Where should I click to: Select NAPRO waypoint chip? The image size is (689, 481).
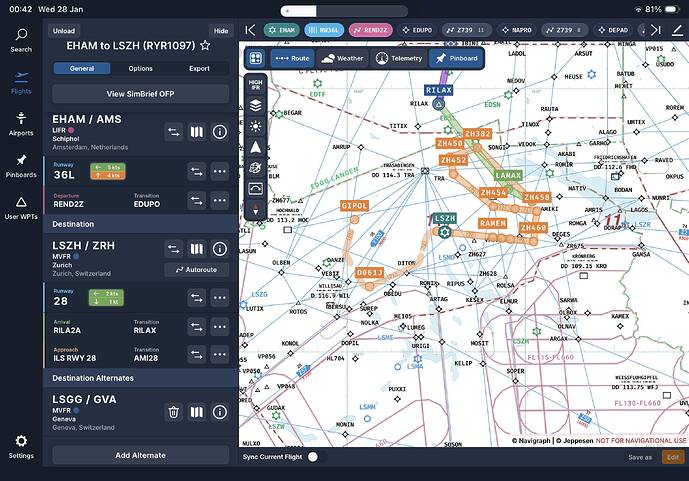tap(517, 30)
